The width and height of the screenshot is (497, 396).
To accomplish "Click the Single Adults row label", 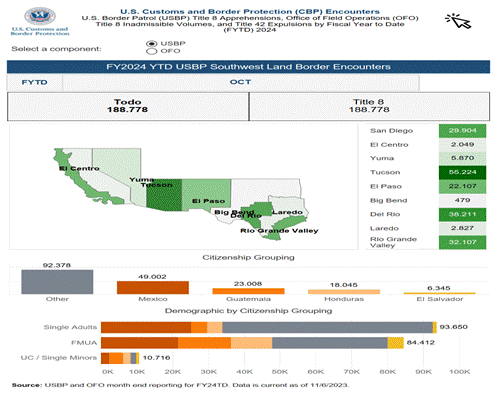I will click(x=70, y=327).
